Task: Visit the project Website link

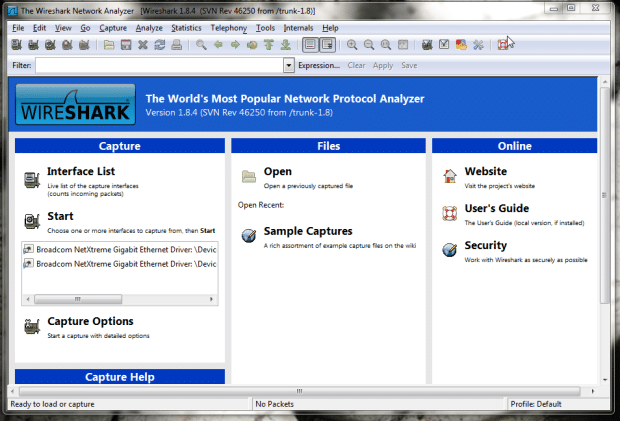Action: pos(486,171)
